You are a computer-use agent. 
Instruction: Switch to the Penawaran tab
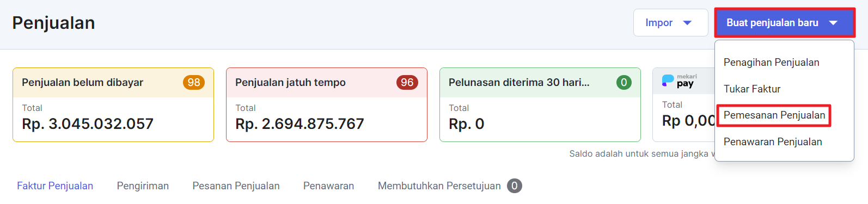328,186
